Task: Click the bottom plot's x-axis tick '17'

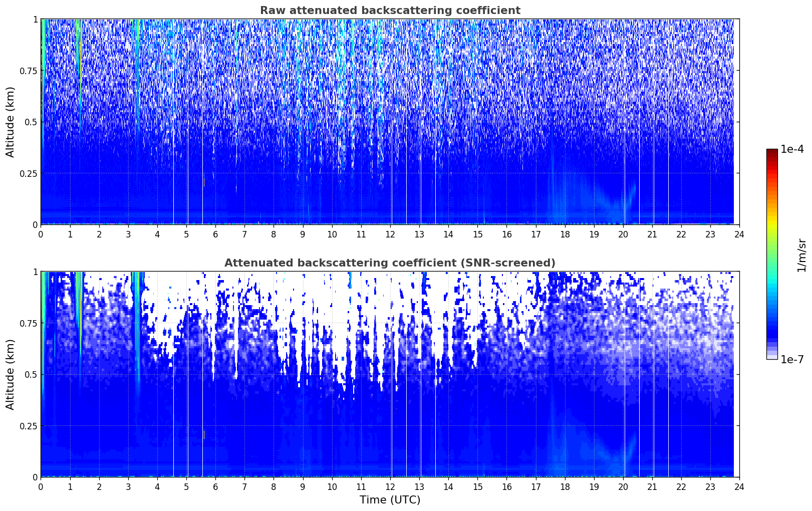Action: [535, 486]
